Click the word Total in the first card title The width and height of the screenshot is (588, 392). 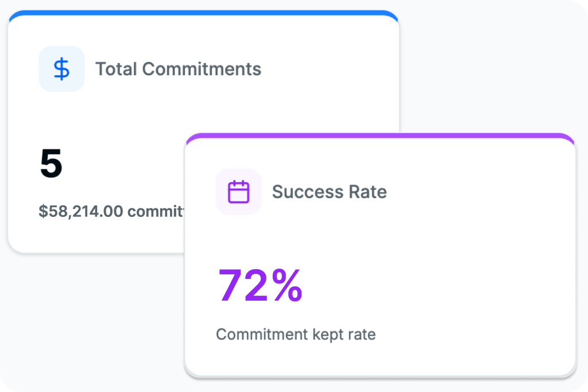click(116, 69)
